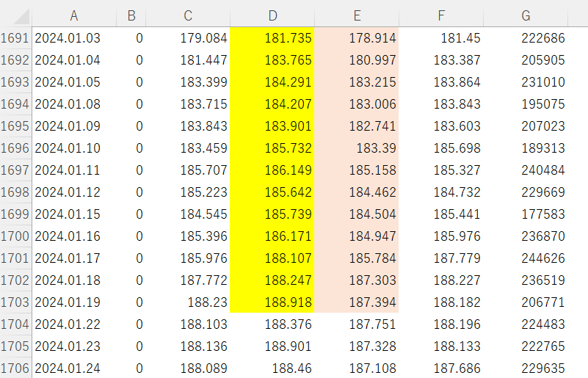Click date cell 2024.01.03
Screen dimensions: 588x378
coord(74,38)
